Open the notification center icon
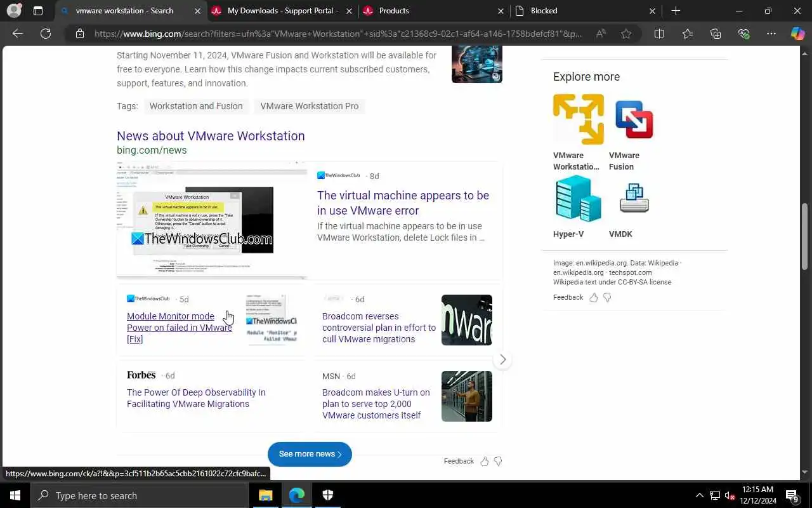The width and height of the screenshot is (812, 508). 792,495
